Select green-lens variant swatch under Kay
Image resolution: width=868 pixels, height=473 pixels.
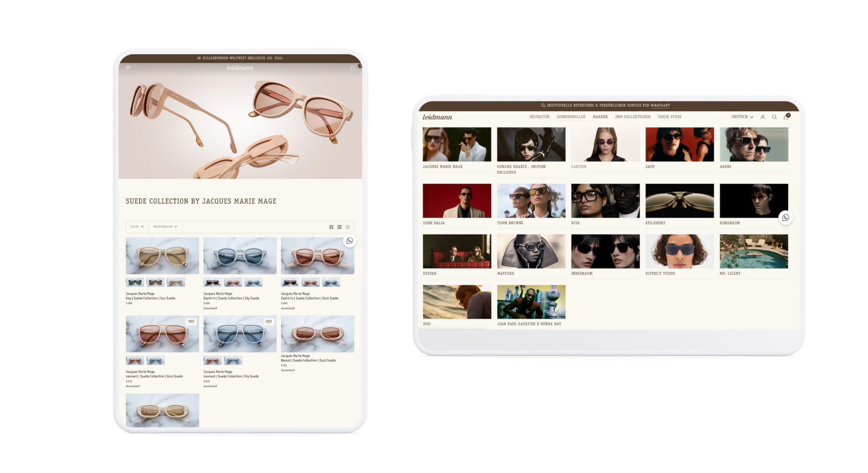click(135, 282)
